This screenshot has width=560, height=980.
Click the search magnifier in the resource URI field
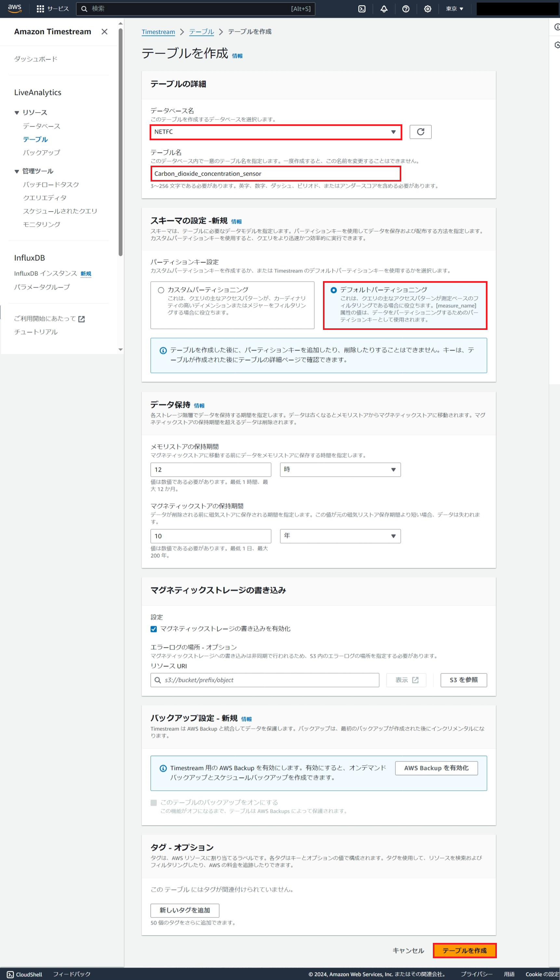coord(158,680)
